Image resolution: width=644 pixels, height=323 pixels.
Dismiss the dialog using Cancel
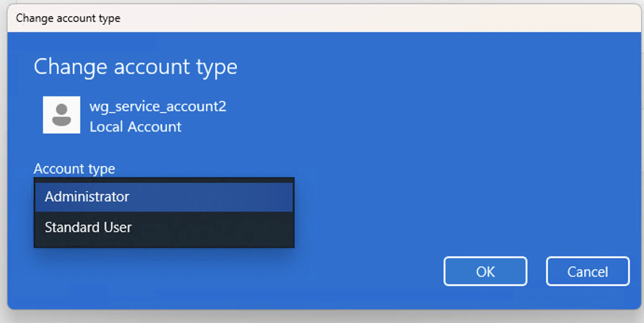pos(587,271)
